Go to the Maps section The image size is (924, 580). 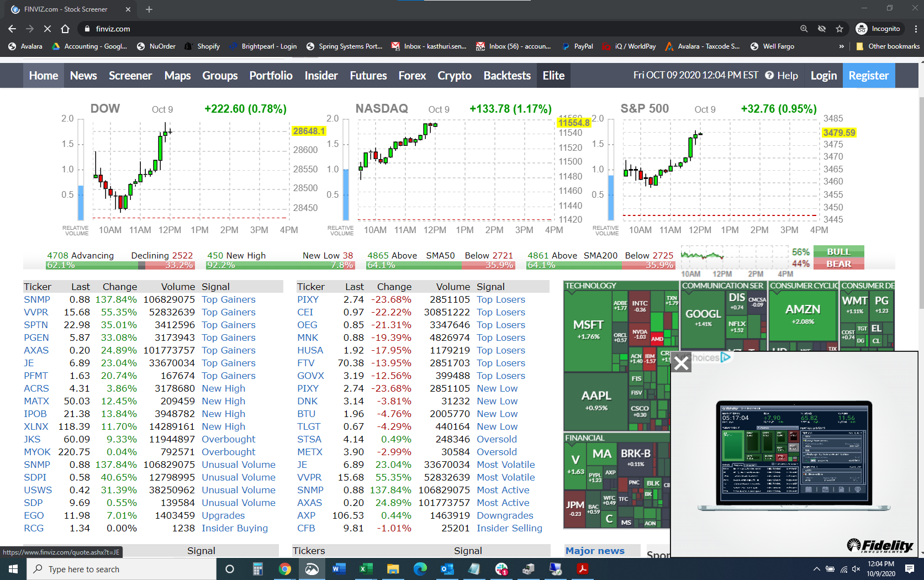pos(177,76)
